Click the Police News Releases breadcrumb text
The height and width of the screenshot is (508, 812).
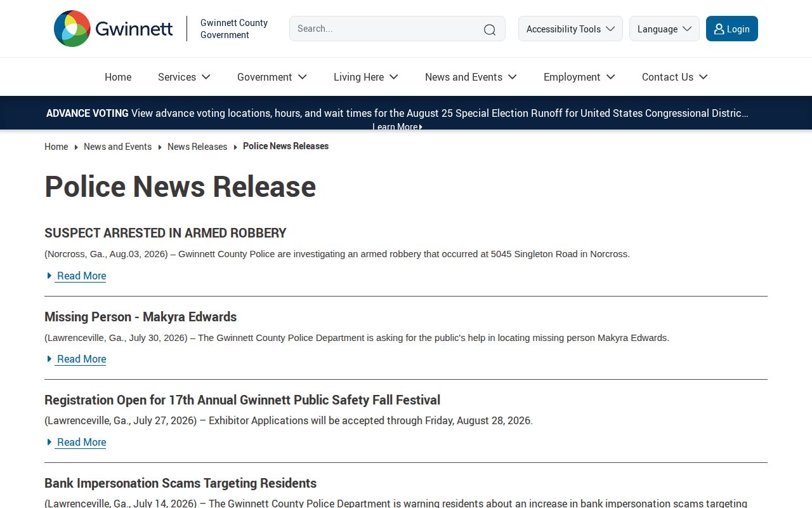pyautogui.click(x=285, y=146)
